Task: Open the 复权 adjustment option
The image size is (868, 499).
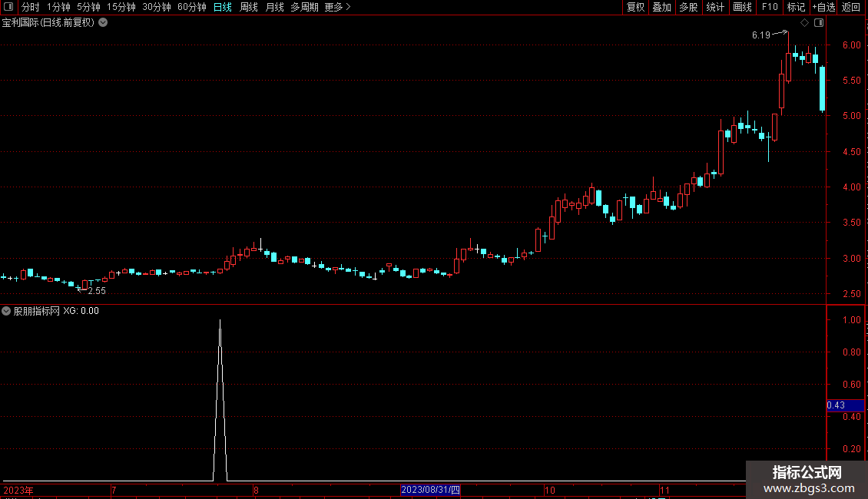Action: click(635, 7)
